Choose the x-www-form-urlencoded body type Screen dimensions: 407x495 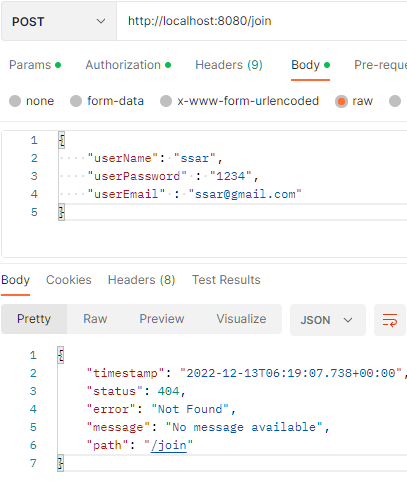tap(166, 101)
